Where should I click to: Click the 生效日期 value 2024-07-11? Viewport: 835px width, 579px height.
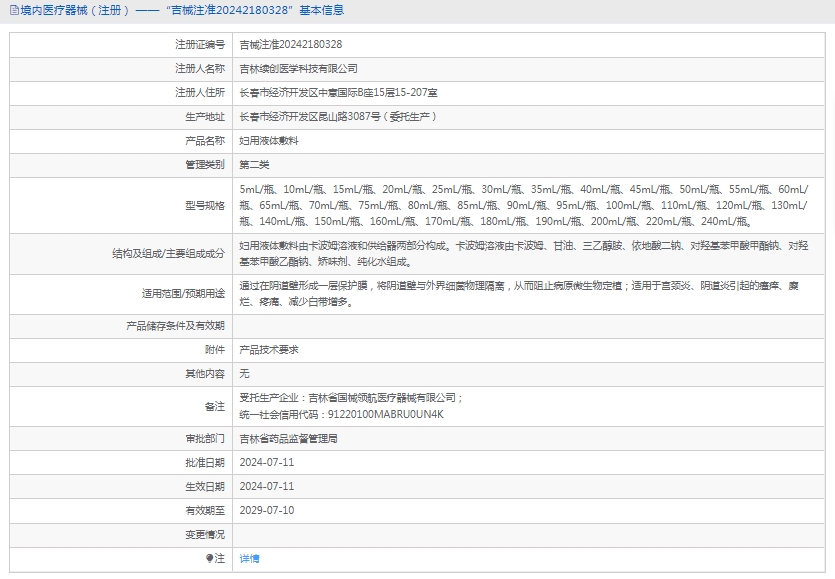[x=267, y=486]
